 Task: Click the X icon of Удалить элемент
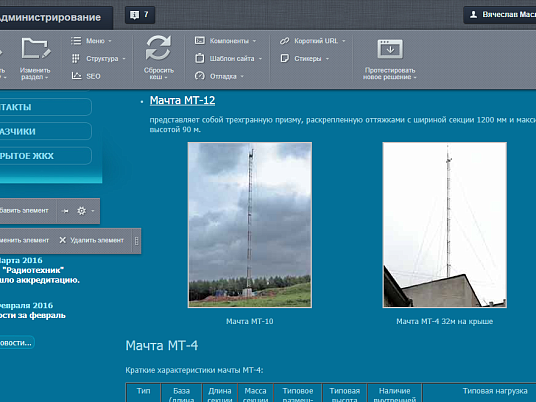tap(63, 240)
